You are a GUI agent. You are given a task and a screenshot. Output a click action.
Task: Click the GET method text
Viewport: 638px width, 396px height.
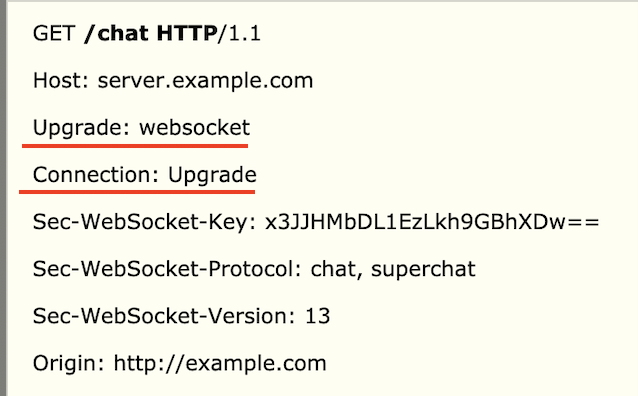tap(54, 33)
